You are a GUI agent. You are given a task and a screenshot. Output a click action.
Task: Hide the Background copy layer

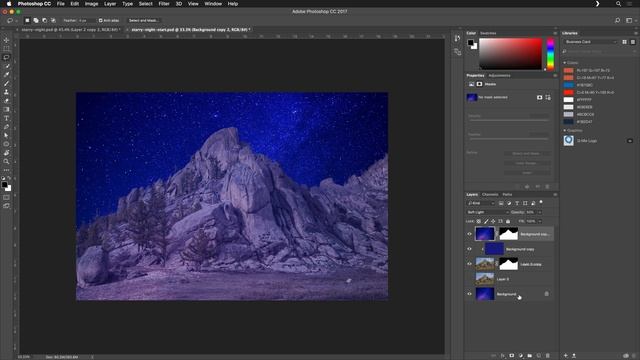click(x=469, y=249)
